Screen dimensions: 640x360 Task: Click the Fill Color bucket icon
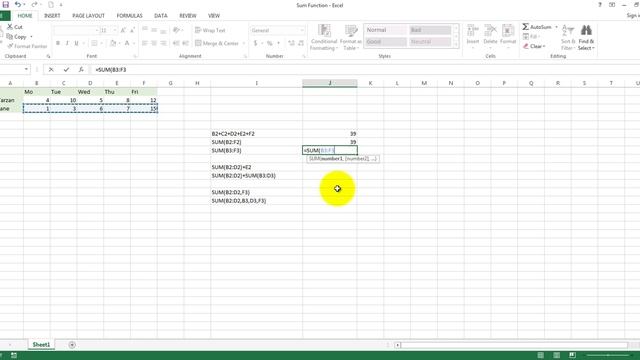(x=113, y=43)
